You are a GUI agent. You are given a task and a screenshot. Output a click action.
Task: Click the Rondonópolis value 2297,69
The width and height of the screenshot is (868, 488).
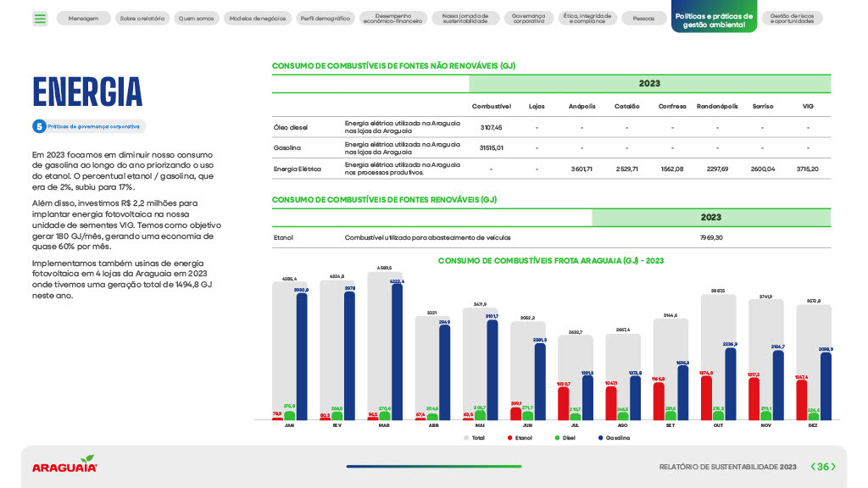pos(717,169)
